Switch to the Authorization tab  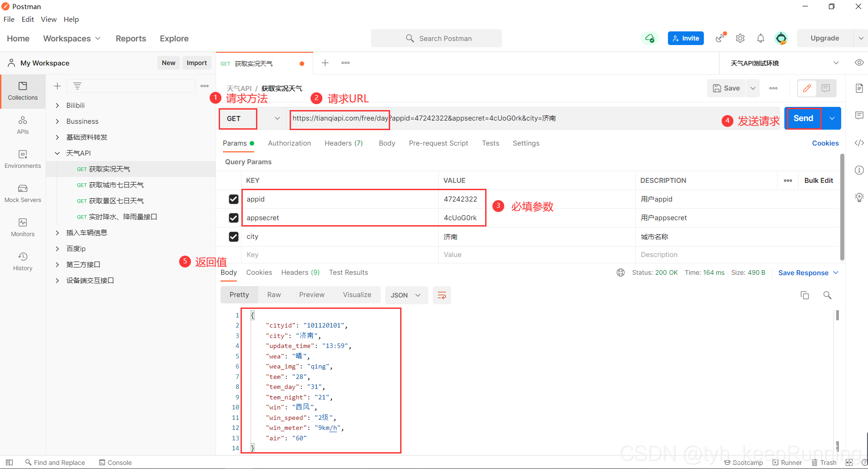[x=290, y=143]
